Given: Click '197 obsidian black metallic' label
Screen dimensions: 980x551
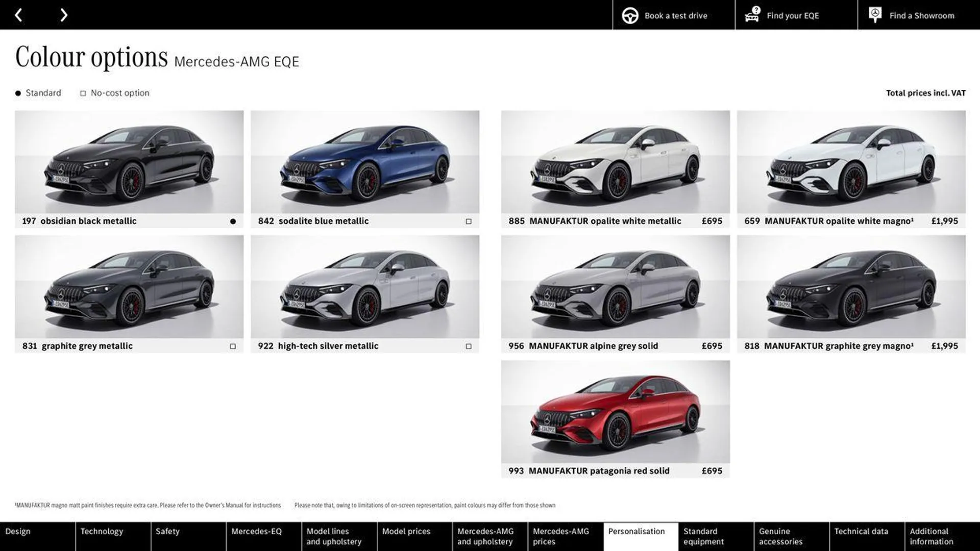Looking at the screenshot, I should pyautogui.click(x=79, y=221).
